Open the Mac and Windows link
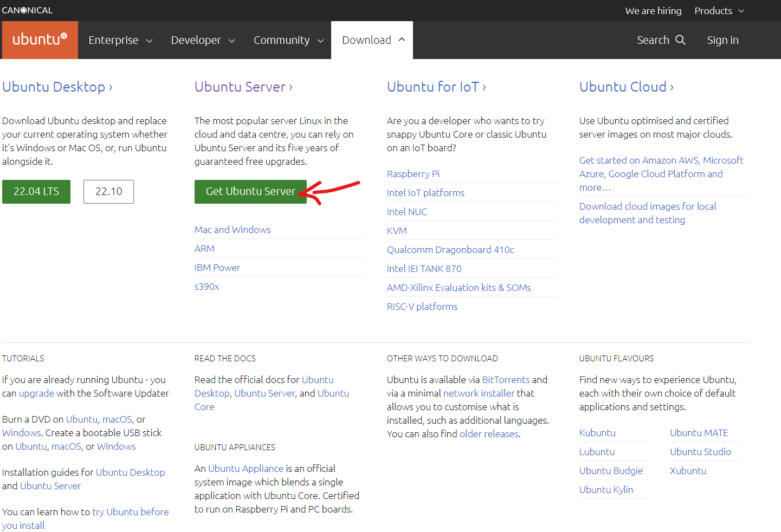This screenshot has height=532, width=781. tap(233, 230)
